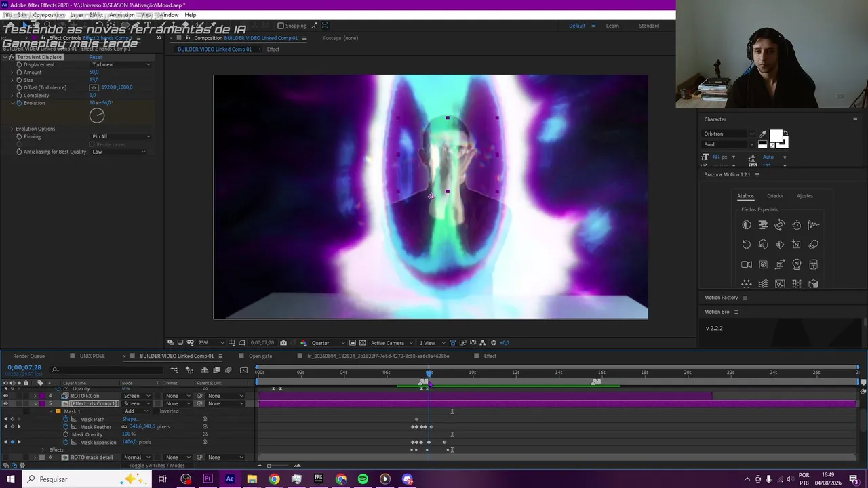868x488 pixels.
Task: Click Show Channel color management icon in viewer
Action: pyautogui.click(x=302, y=343)
